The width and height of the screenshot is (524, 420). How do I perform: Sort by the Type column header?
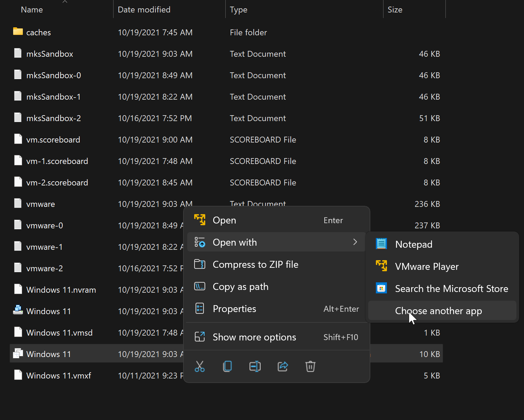pyautogui.click(x=238, y=10)
